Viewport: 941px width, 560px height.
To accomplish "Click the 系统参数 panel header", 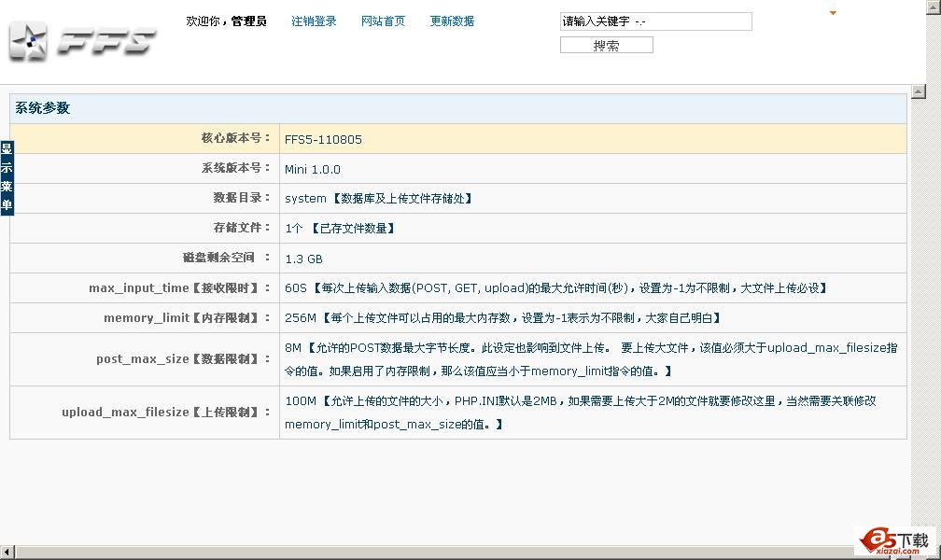I will click(x=43, y=108).
